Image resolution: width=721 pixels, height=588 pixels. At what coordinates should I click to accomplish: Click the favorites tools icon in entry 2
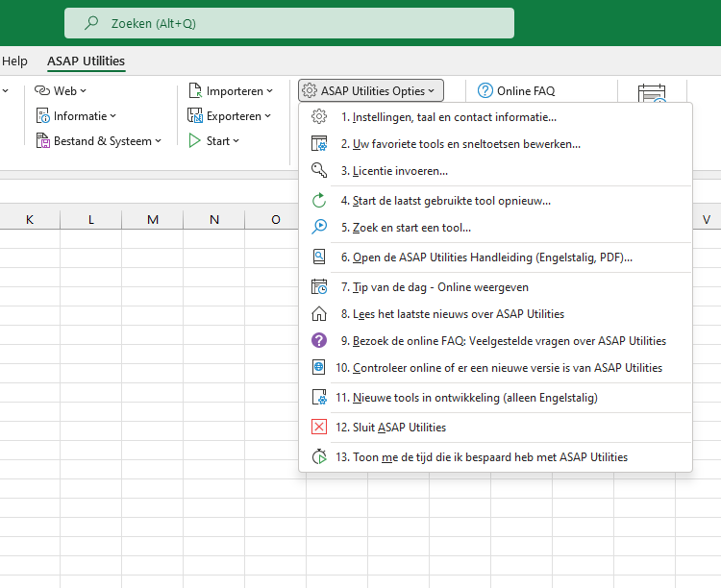(318, 143)
